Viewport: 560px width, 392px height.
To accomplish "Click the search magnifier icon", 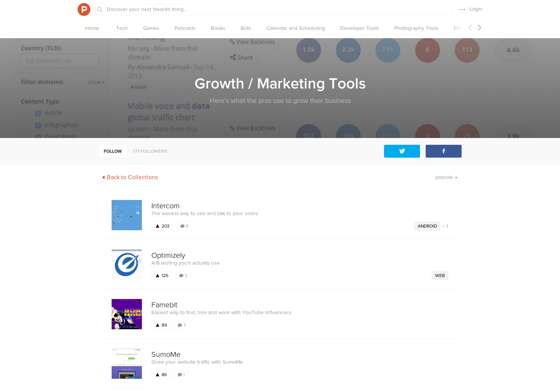I will point(100,9).
